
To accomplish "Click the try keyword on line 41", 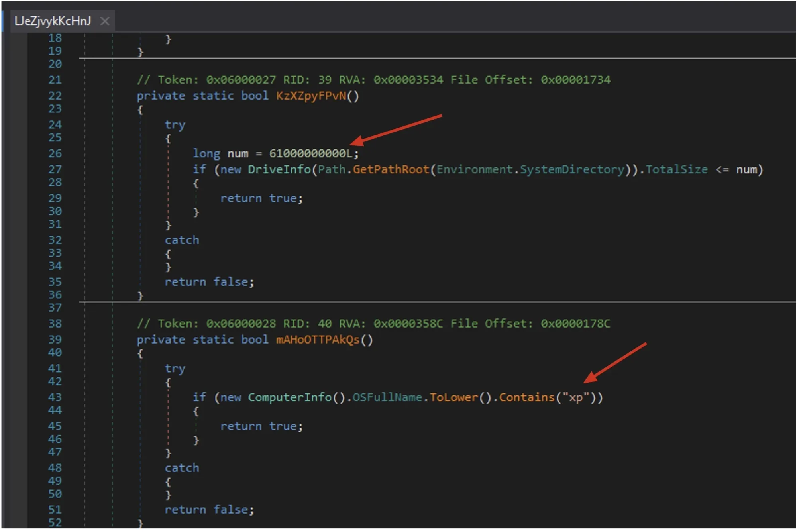I will pos(175,369).
